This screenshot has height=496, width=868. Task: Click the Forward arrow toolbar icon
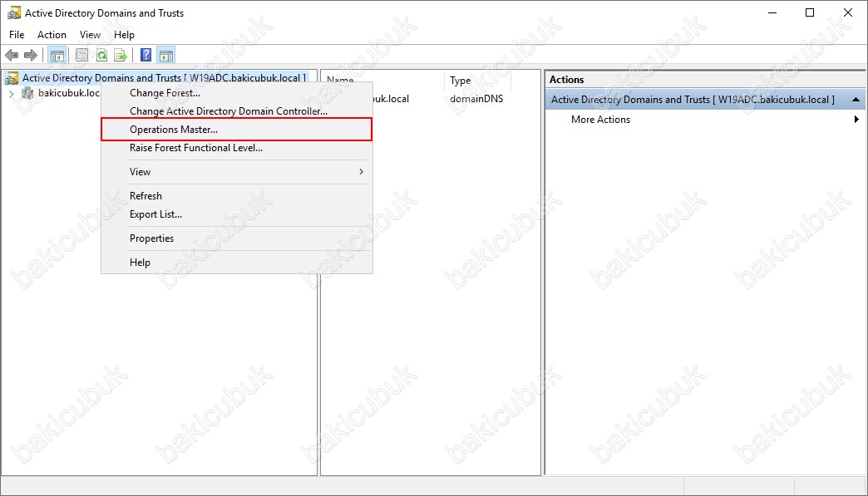coord(31,56)
